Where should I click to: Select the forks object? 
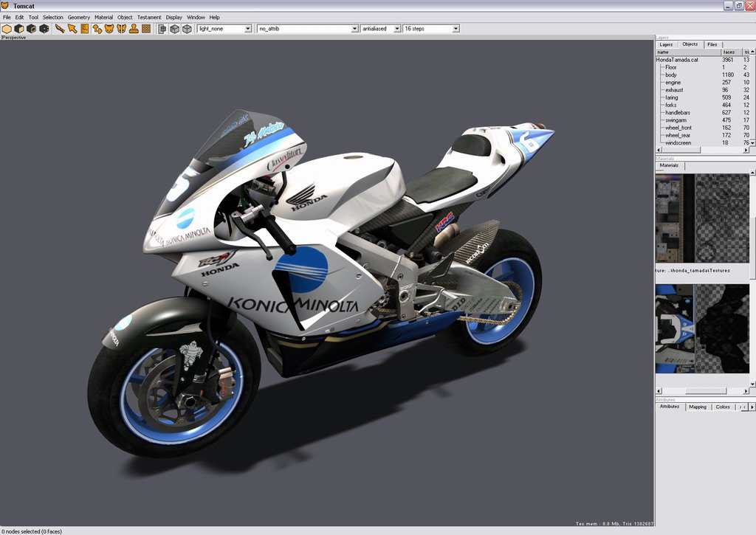point(670,105)
